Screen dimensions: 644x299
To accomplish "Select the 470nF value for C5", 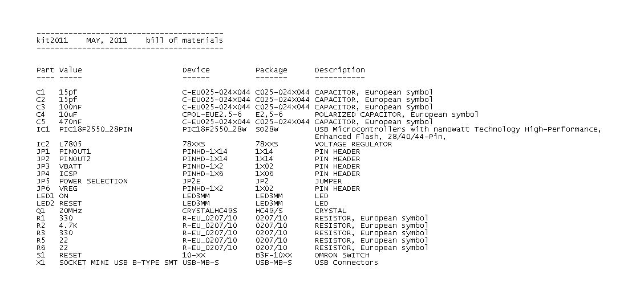I will pyautogui.click(x=70, y=122).
